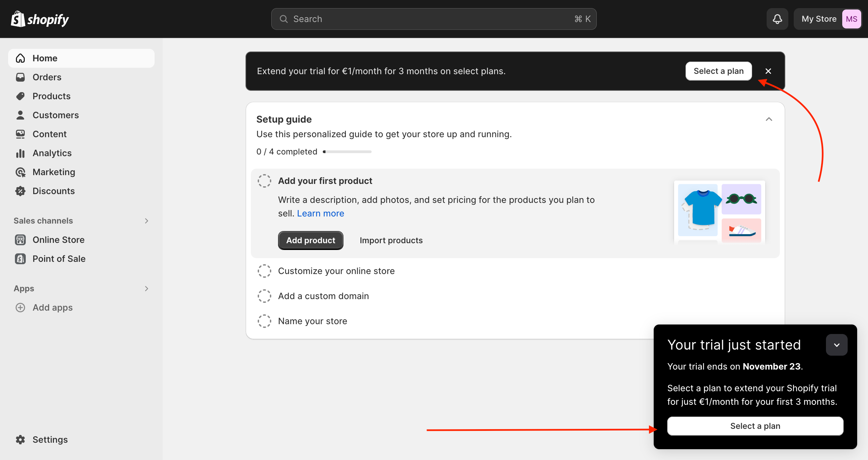Click the Products tag icon
This screenshot has height=460, width=868.
(x=20, y=96)
